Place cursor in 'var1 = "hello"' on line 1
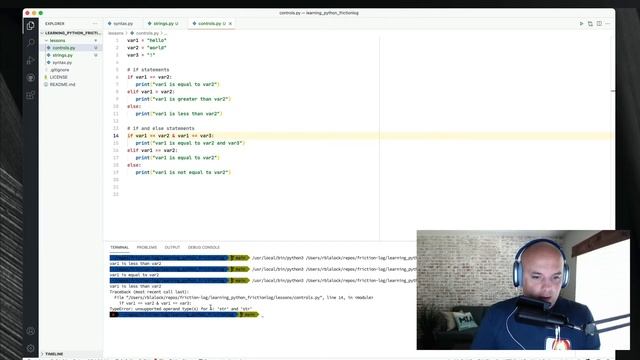 coord(147,40)
